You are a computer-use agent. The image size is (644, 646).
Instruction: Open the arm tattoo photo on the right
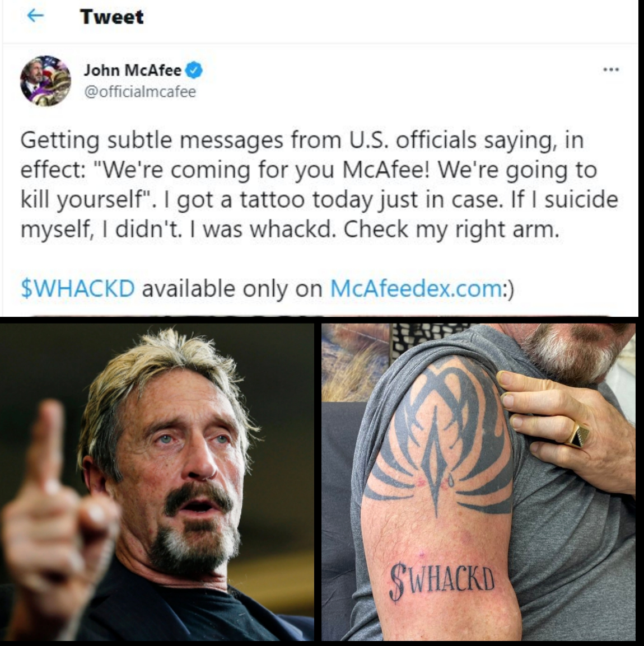pyautogui.click(x=478, y=482)
